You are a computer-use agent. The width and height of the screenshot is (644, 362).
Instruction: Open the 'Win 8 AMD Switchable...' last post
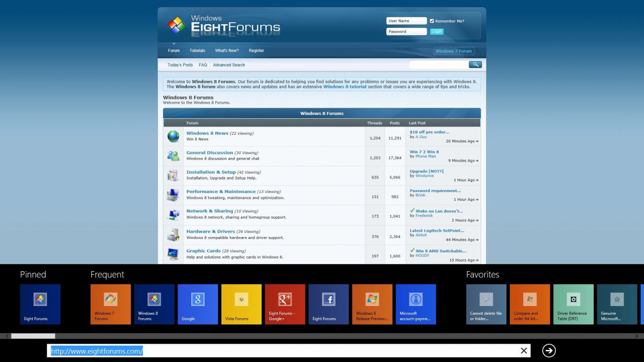click(441, 251)
